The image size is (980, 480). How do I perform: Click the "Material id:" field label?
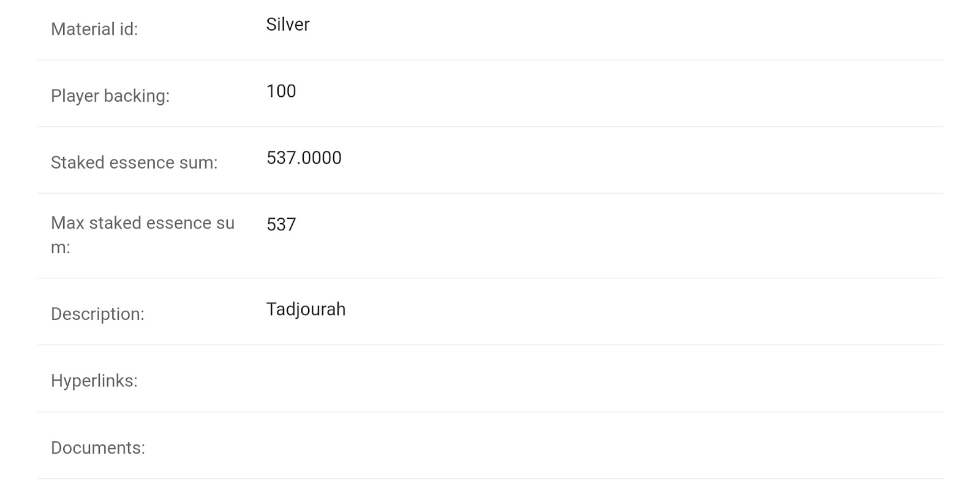pos(94,29)
